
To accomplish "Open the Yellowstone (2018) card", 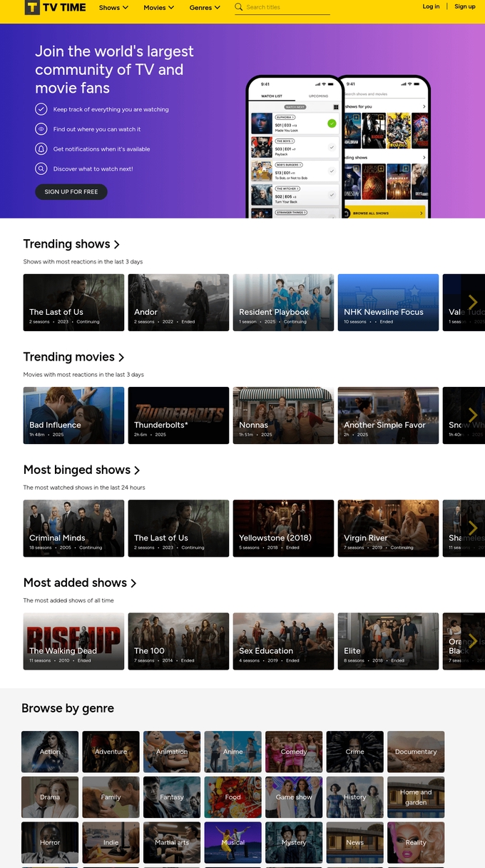I will click(283, 528).
